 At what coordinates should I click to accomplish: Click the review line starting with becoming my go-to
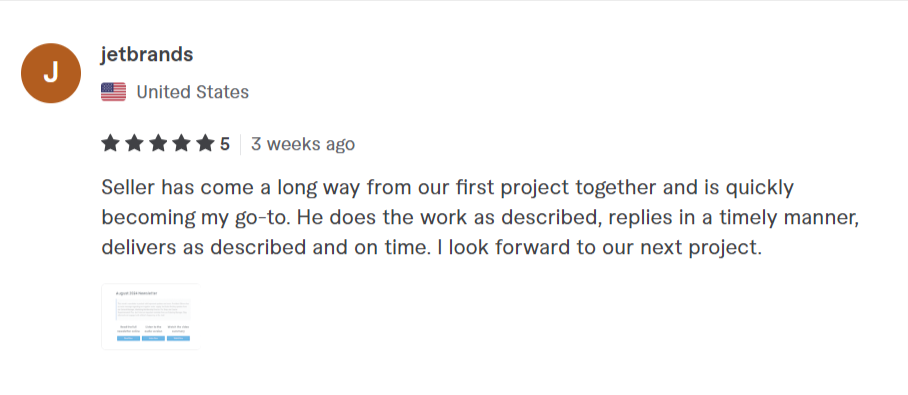pos(479,218)
